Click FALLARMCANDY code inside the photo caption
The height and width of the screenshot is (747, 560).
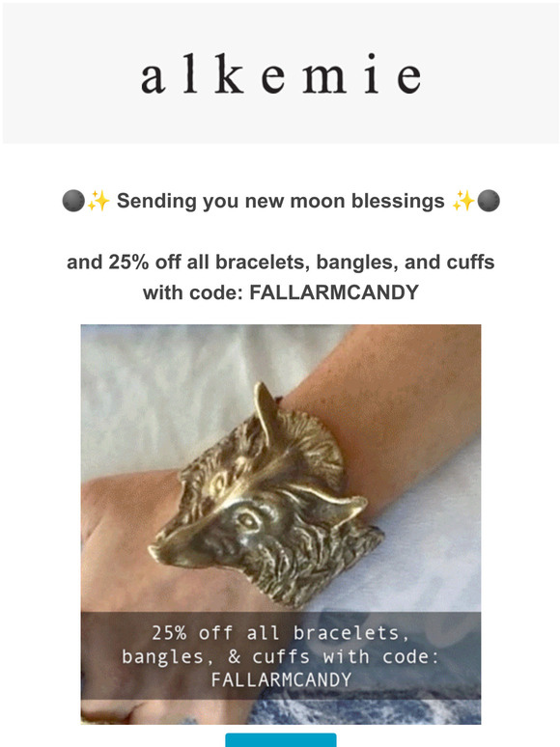click(281, 679)
